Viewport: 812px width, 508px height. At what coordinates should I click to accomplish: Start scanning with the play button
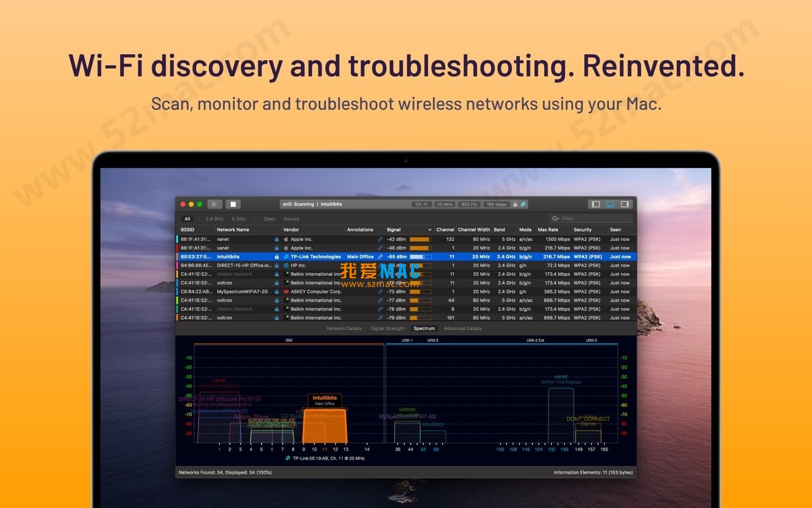click(215, 204)
